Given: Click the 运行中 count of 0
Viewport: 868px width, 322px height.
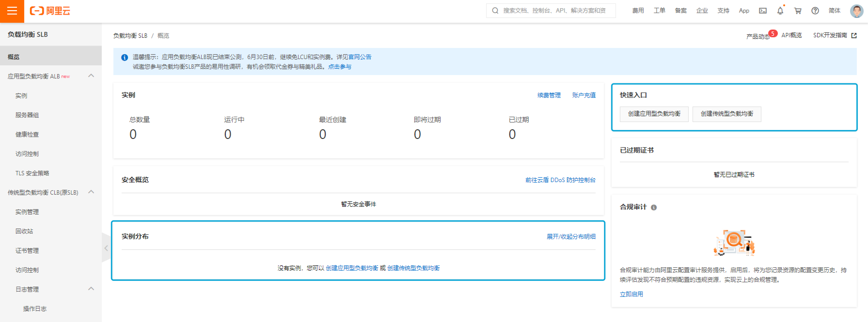Looking at the screenshot, I should click(228, 135).
